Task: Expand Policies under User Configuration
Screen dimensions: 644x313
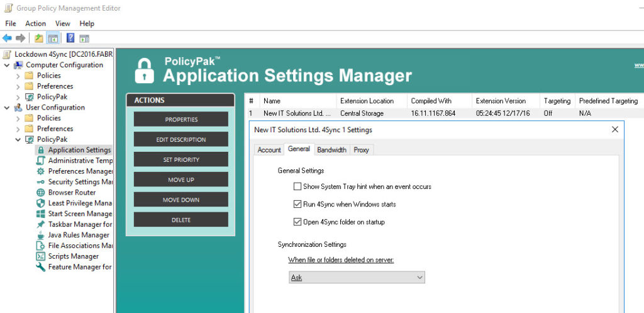Action: click(18, 118)
